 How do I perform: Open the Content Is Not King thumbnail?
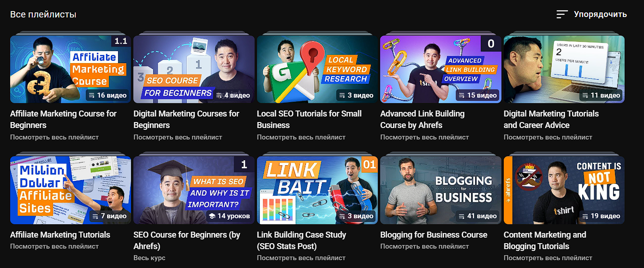(564, 190)
